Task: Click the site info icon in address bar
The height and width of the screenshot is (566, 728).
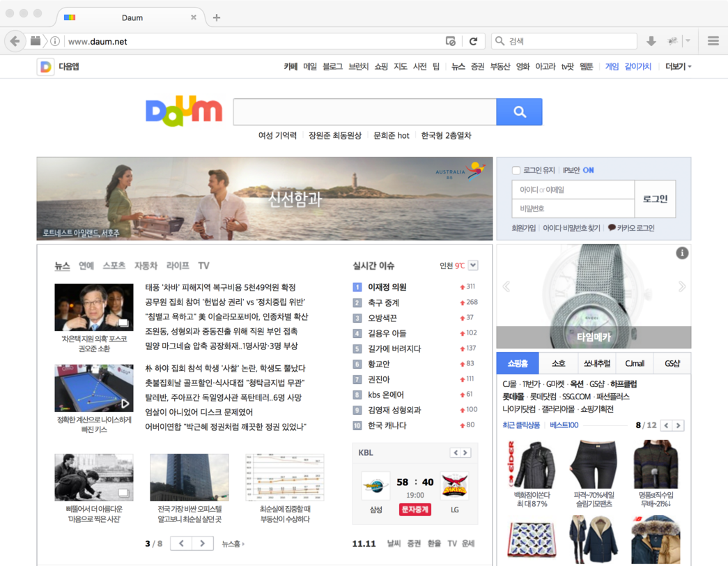Action: [55, 41]
